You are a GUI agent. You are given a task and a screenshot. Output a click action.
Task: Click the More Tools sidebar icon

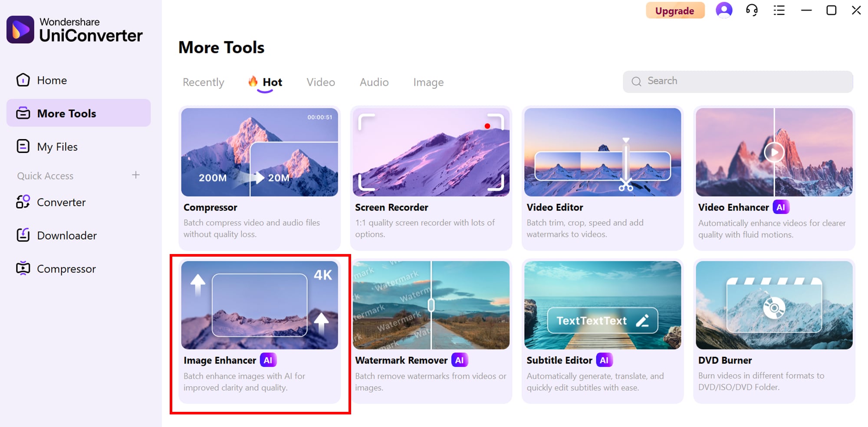pos(23,114)
